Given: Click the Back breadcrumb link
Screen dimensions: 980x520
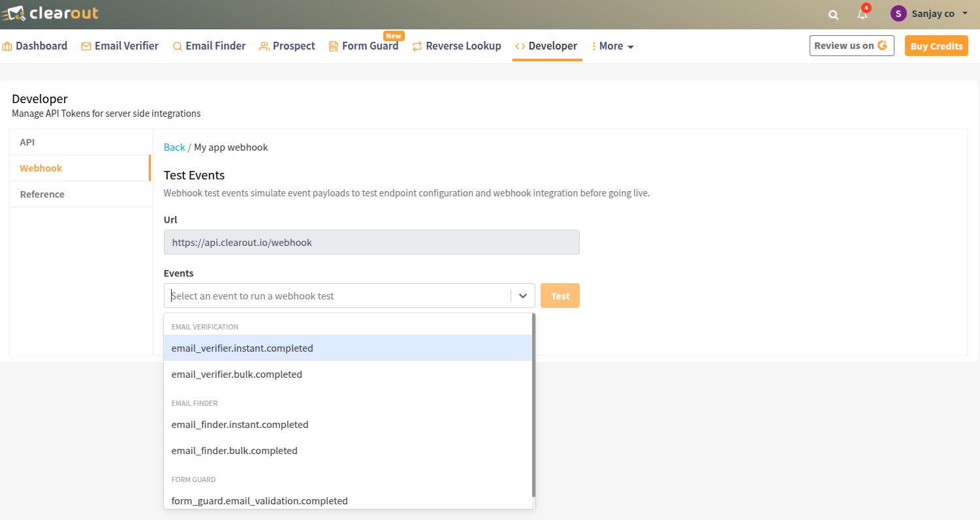Looking at the screenshot, I should pyautogui.click(x=174, y=147).
